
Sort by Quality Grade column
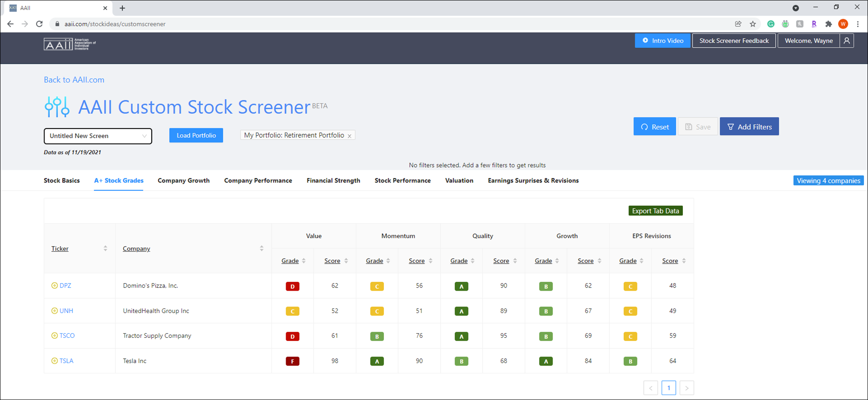click(473, 261)
